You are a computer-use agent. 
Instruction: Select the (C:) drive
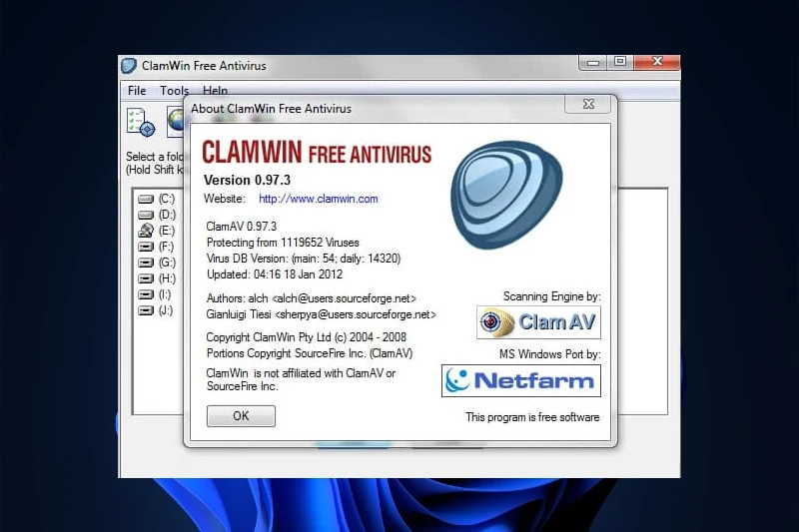(157, 199)
